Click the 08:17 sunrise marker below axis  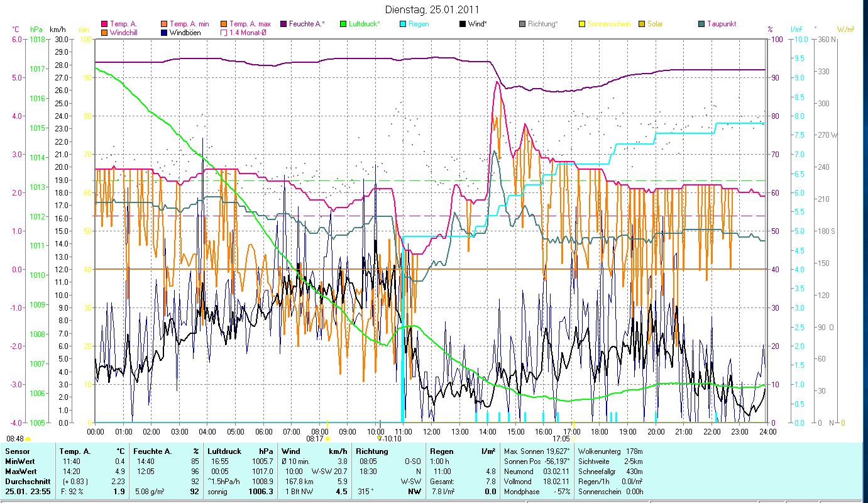(x=314, y=438)
